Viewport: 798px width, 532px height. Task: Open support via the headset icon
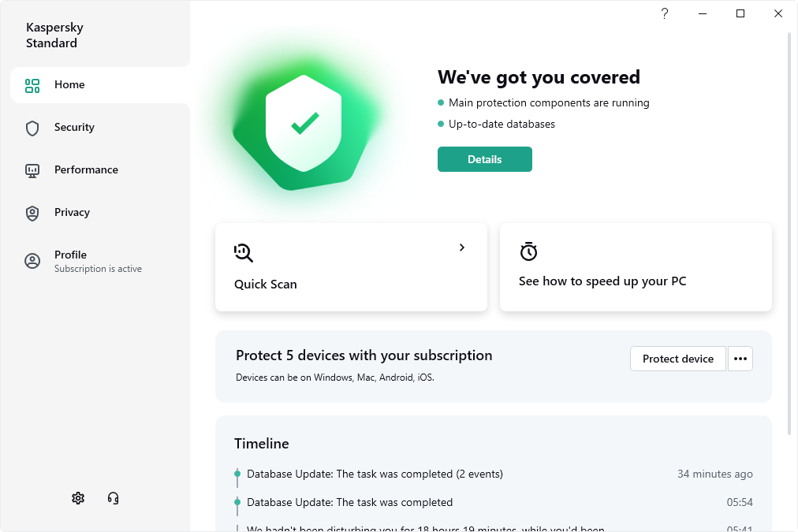tap(114, 498)
